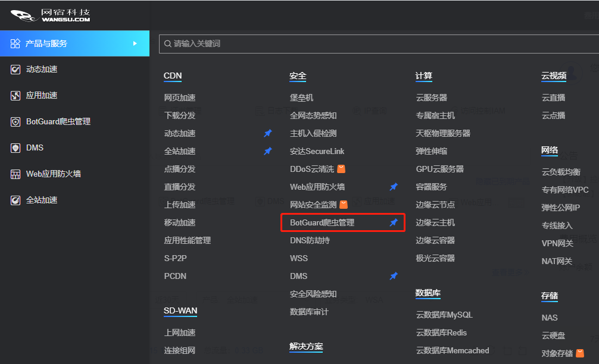
Task: Open 上网加速 under SD-WAN
Action: (180, 332)
